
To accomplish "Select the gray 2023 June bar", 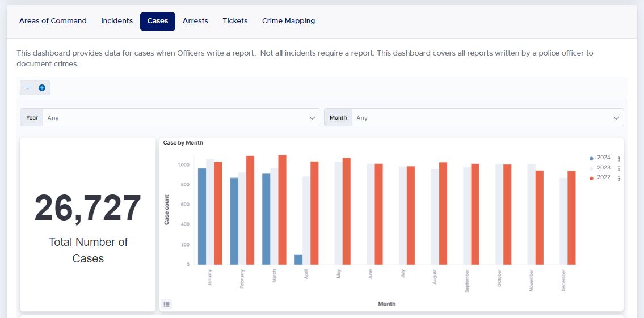I will pyautogui.click(x=371, y=214).
